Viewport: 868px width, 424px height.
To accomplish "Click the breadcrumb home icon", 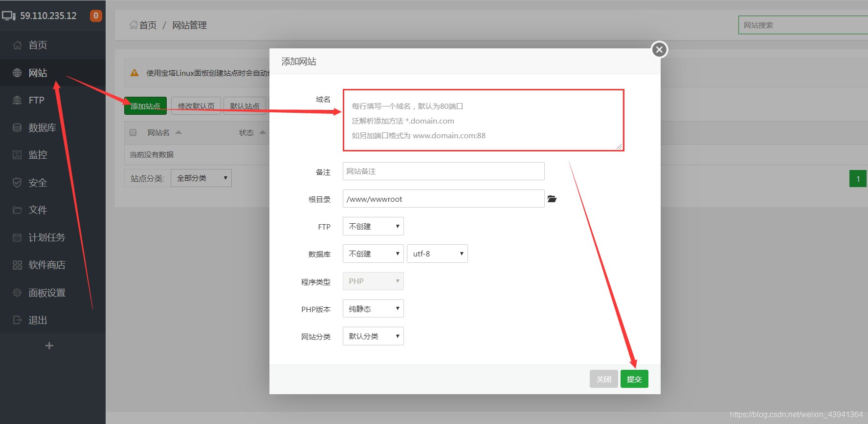I will 134,24.
